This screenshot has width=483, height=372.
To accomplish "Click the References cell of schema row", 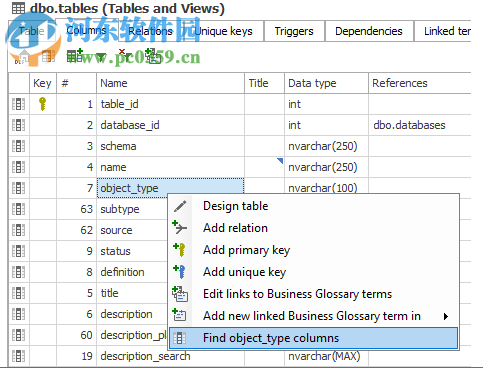I will [420, 146].
